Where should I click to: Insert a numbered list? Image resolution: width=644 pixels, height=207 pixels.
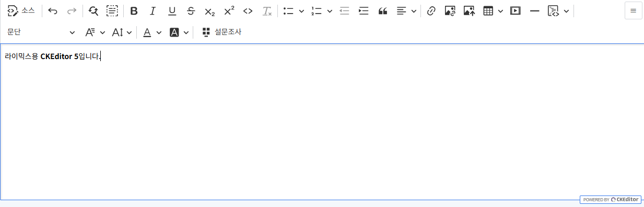tap(316, 10)
